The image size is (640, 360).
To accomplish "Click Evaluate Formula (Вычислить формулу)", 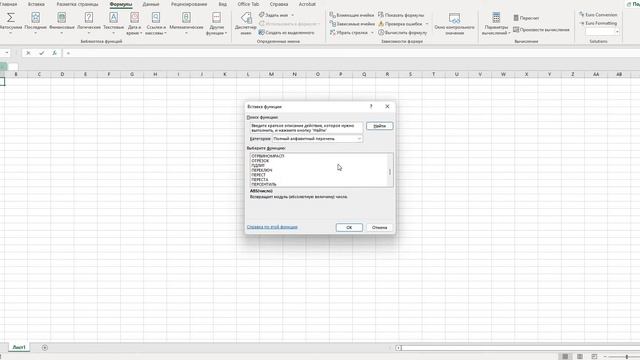I will pyautogui.click(x=402, y=33).
